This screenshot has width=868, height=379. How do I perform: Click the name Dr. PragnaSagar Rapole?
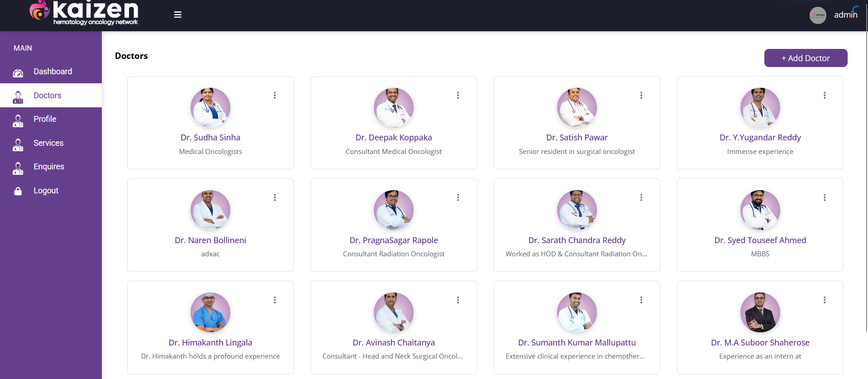[394, 240]
